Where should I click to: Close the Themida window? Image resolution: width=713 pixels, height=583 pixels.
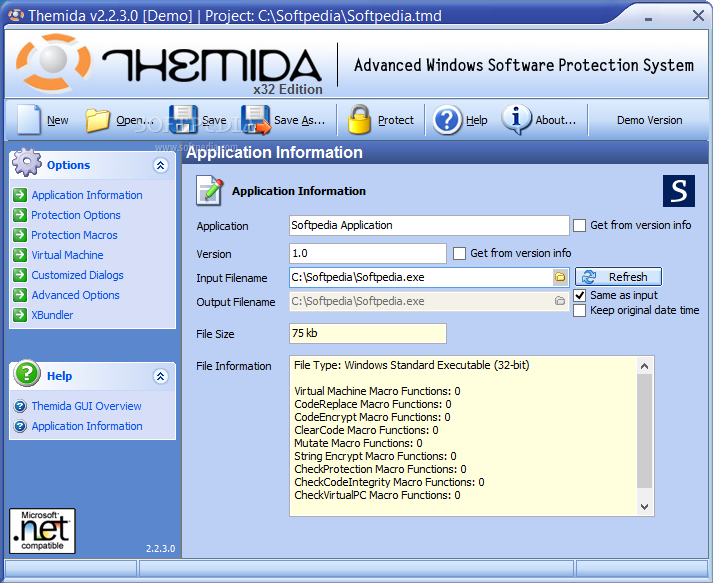click(698, 16)
